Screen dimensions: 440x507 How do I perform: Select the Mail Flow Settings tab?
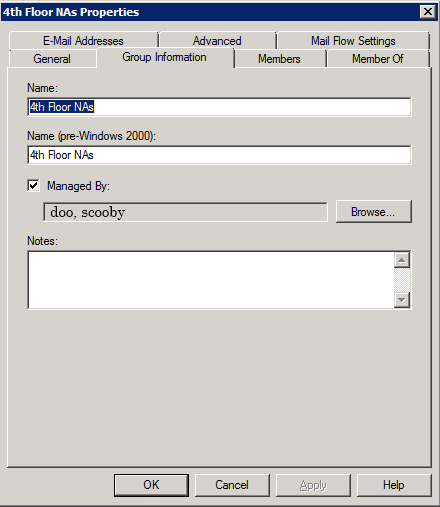point(353,41)
